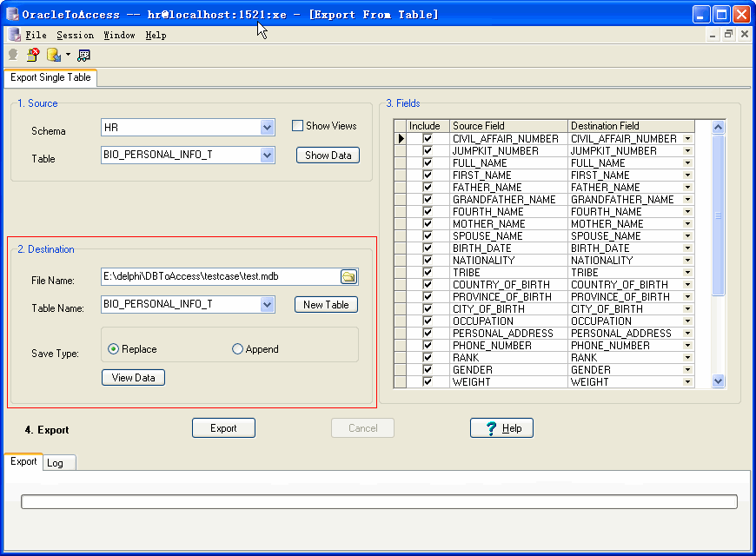The height and width of the screenshot is (556, 756).
Task: Click the Fields grid scroll down arrow
Action: click(x=718, y=381)
